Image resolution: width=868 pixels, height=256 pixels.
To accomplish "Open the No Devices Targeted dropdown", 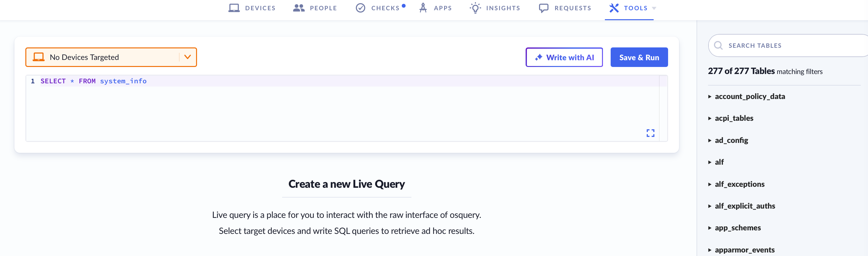I will coord(111,57).
